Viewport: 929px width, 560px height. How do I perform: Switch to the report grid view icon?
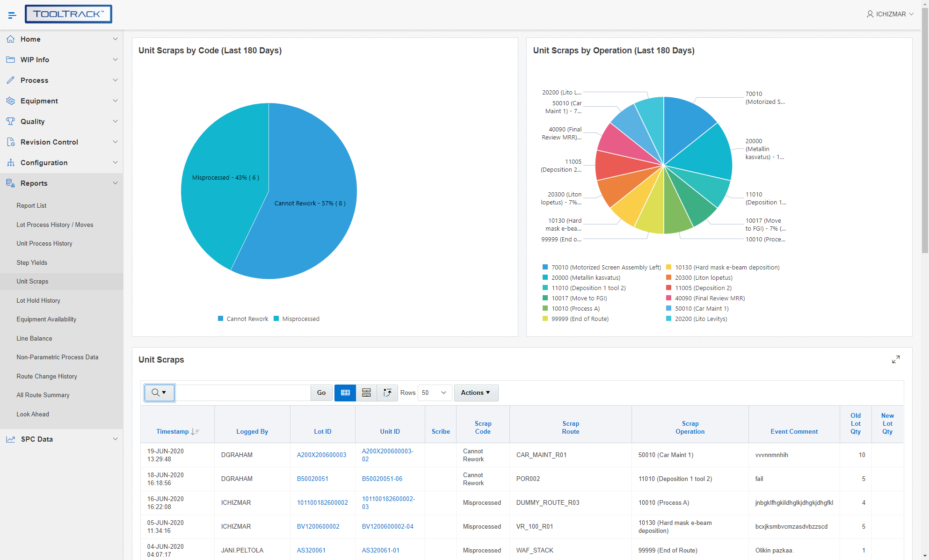[345, 393]
